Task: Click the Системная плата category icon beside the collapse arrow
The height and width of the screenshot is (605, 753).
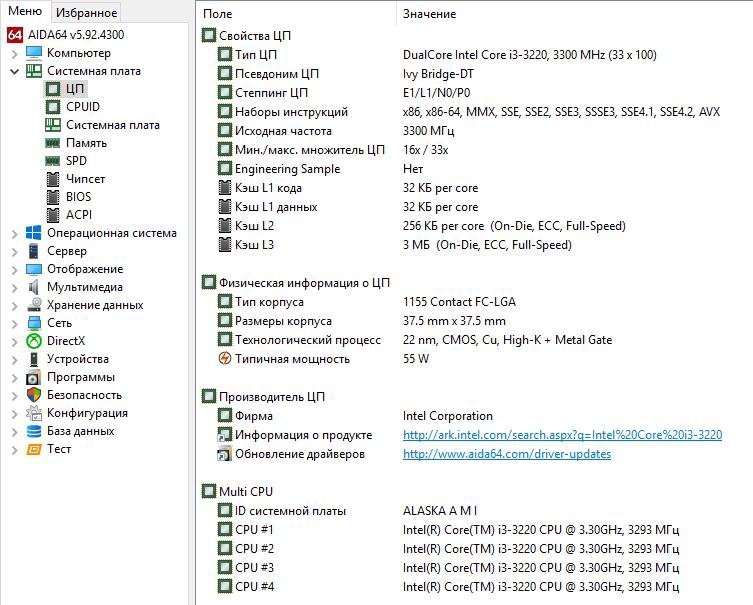Action: [x=34, y=71]
